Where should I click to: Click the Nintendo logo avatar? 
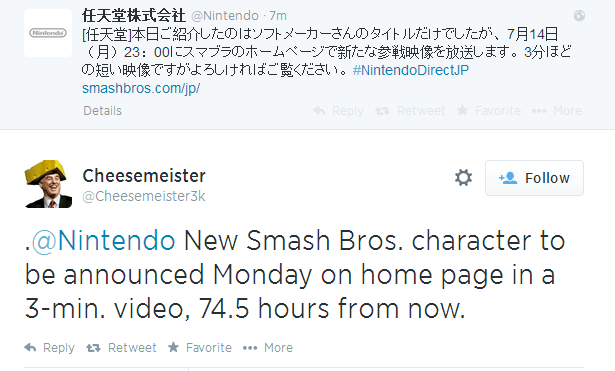(x=48, y=33)
